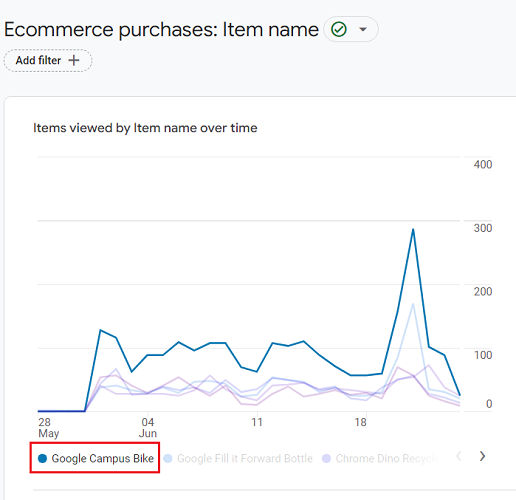
Task: Click the plus icon in Add filter
Action: tap(74, 60)
